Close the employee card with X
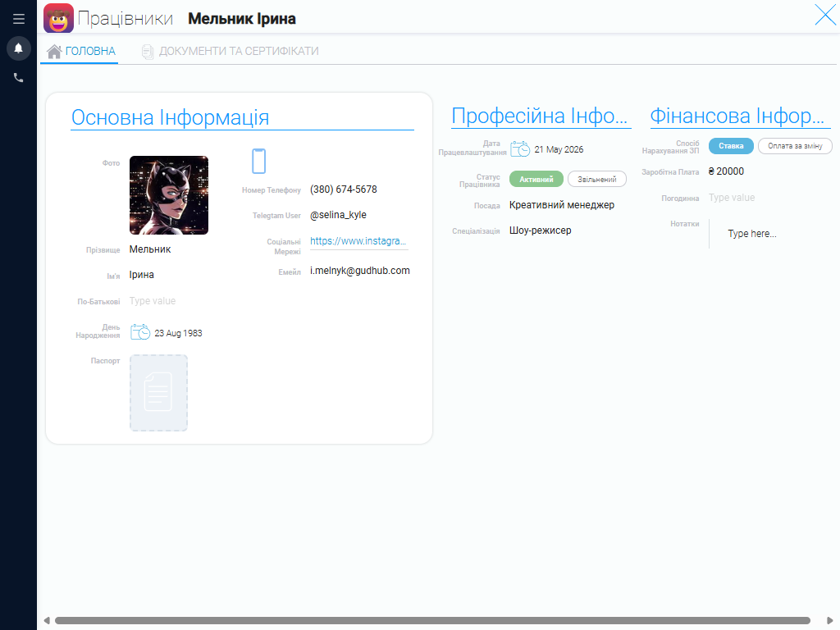 click(x=825, y=15)
